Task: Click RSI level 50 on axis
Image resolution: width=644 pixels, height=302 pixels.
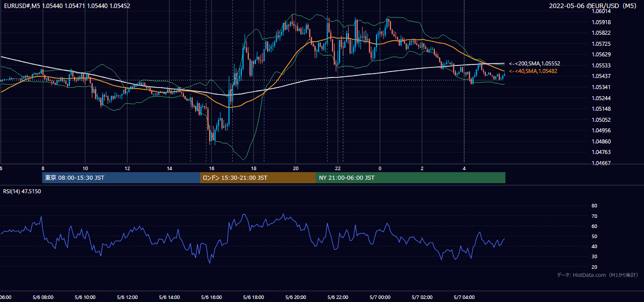Action: (594, 236)
